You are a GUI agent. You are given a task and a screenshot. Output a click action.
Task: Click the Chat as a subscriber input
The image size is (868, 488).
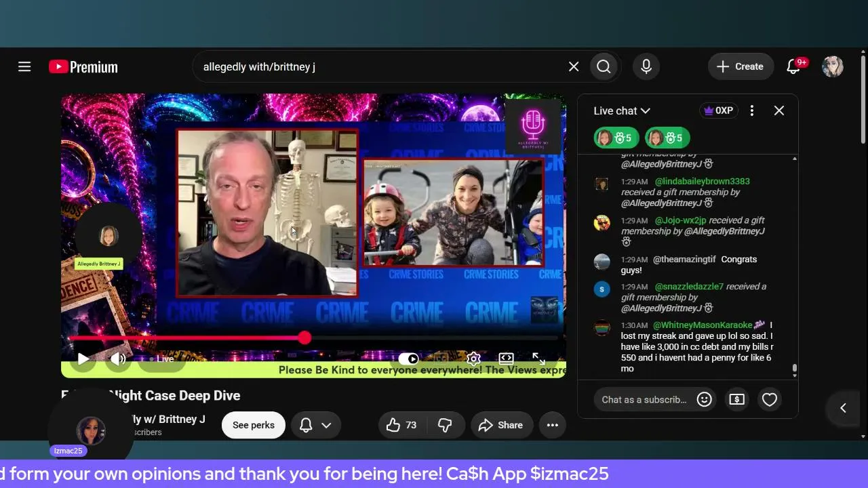click(x=644, y=400)
